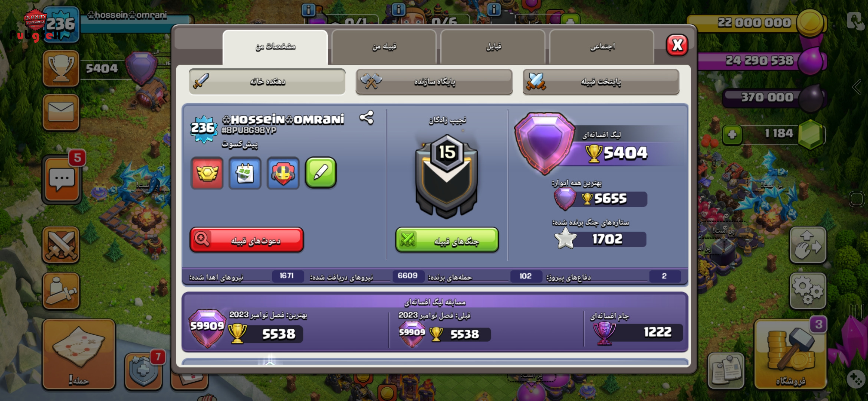Click the green جنگ های قبیله button
The height and width of the screenshot is (401, 868).
coord(447,240)
